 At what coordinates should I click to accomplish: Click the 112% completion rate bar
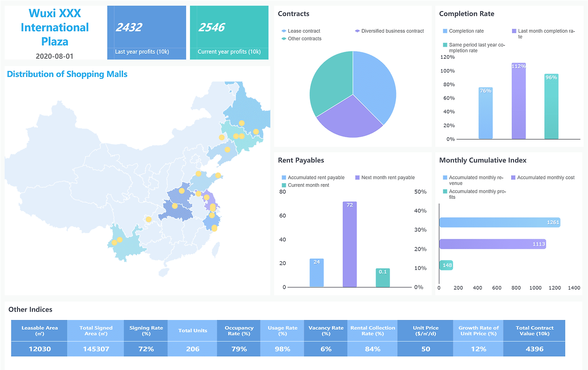(x=518, y=101)
